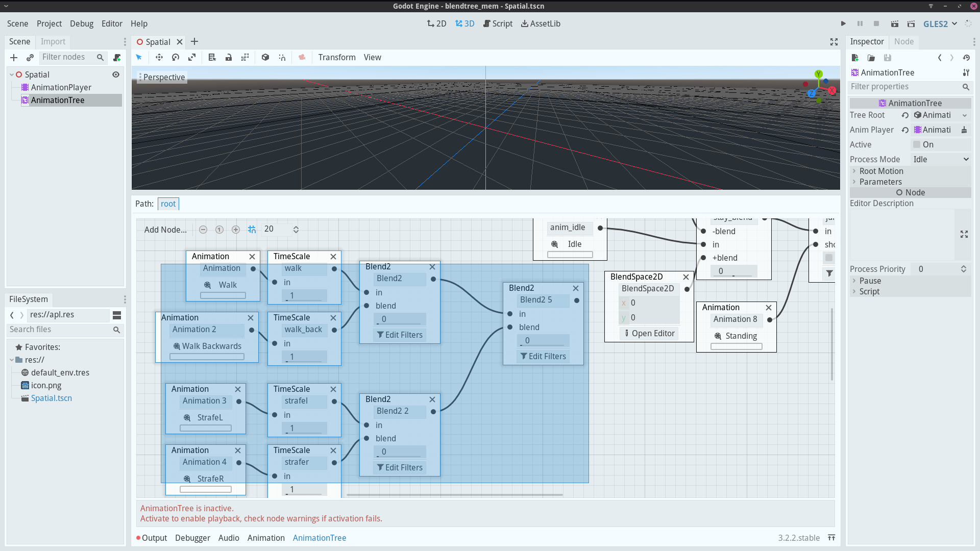
Task: Toggle the cinematic preview camera icon
Action: click(302, 57)
